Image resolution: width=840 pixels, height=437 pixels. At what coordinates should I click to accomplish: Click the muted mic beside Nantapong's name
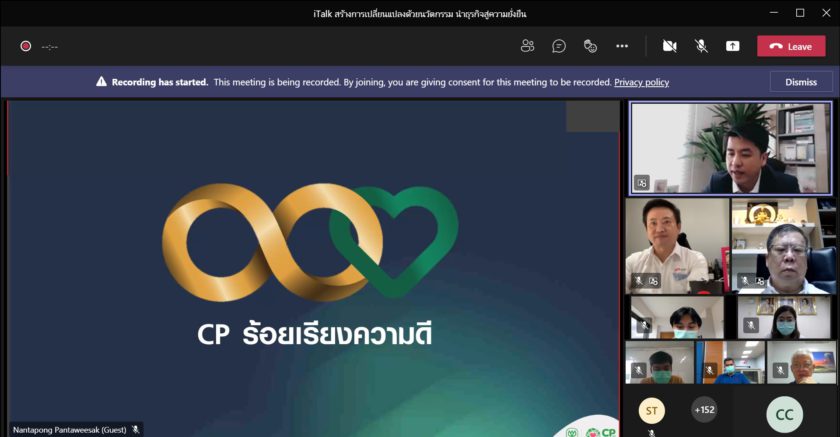click(135, 429)
